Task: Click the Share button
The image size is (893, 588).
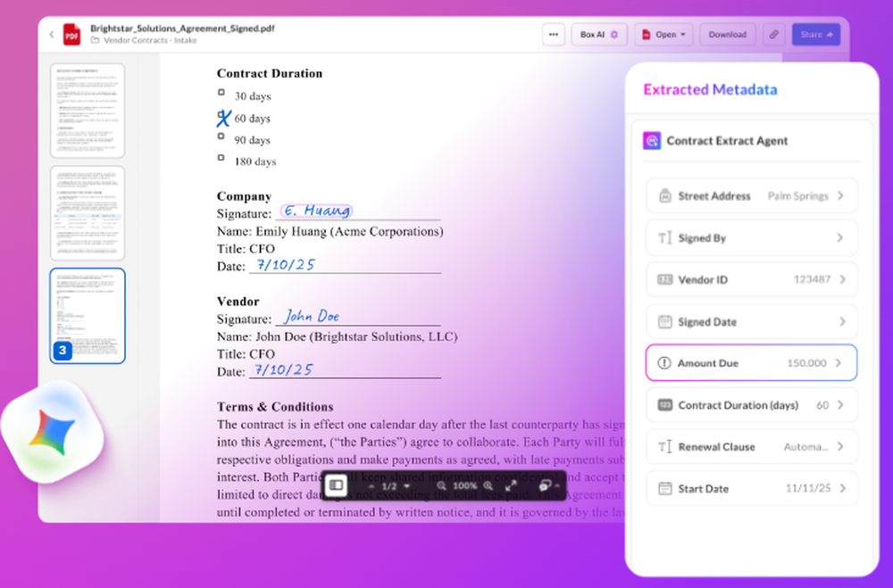Action: tap(816, 34)
